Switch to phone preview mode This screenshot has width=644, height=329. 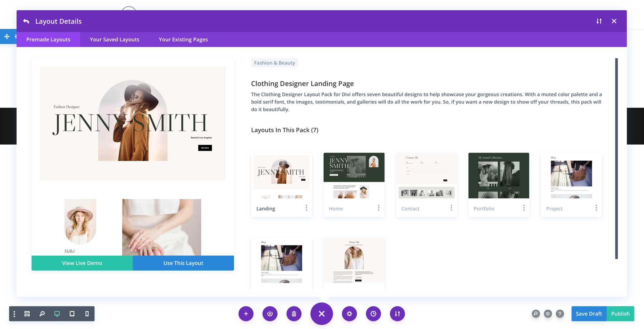86,314
